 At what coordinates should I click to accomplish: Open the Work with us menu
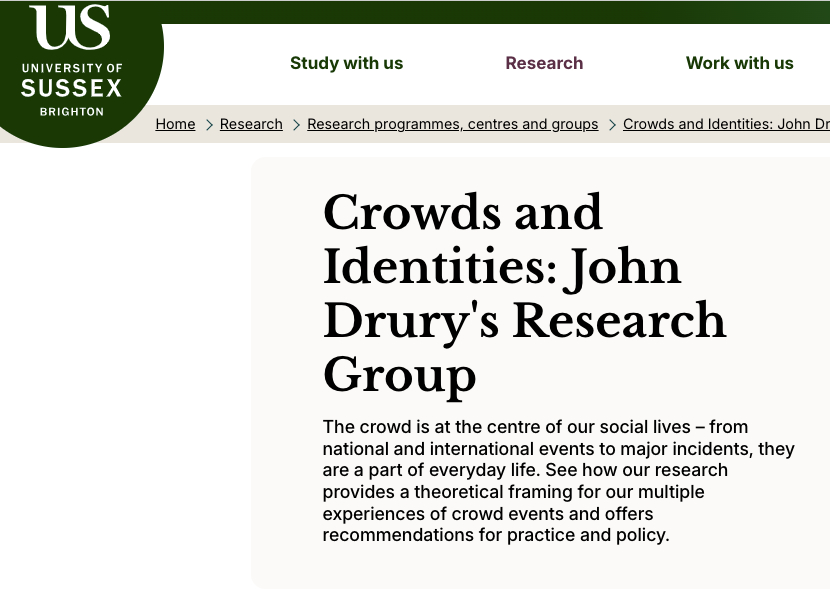tap(739, 63)
